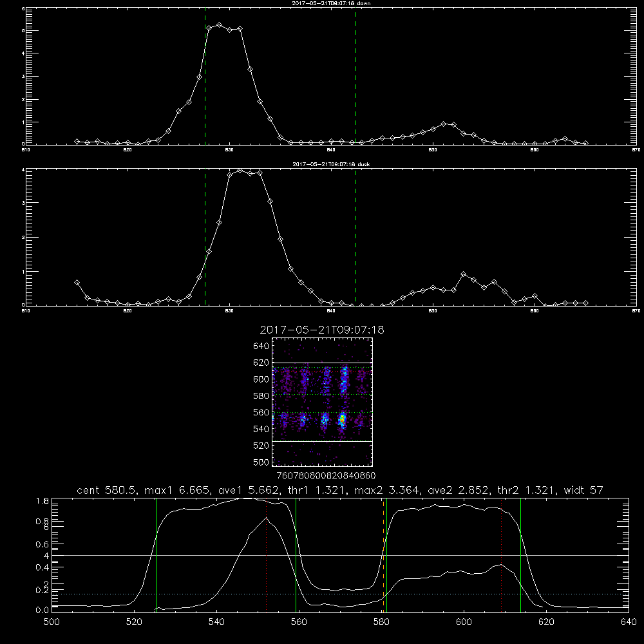The image size is (644, 644).
Task: Click the right green dashed line in dawn plot
Action: (355, 76)
